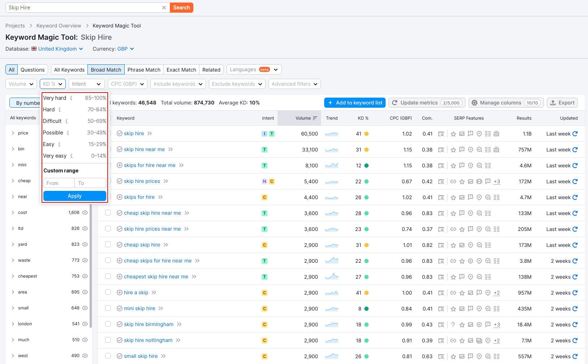Refresh metrics for small skip hire row
Viewport: 588px width, 364px height.
point(575,356)
